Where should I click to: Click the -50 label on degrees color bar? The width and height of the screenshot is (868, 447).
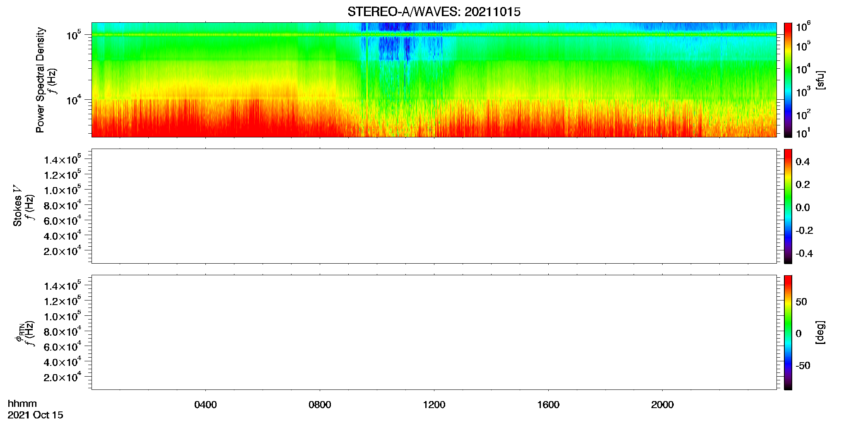click(x=803, y=366)
